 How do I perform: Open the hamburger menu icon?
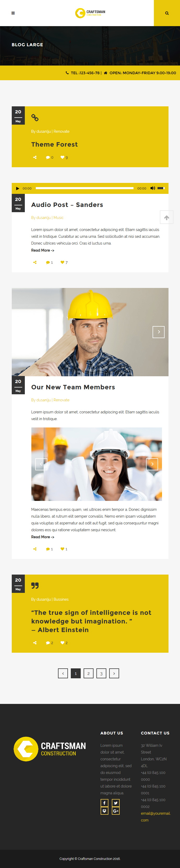(13, 13)
